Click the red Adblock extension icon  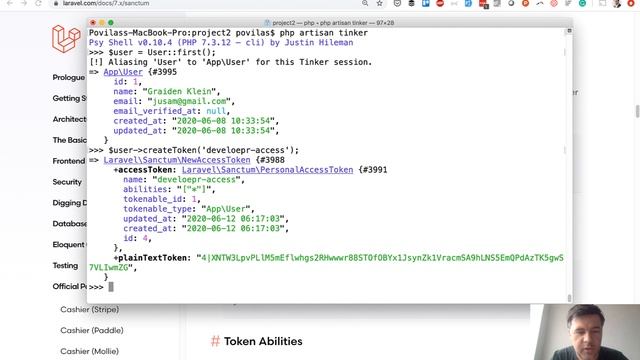[x=440, y=3]
